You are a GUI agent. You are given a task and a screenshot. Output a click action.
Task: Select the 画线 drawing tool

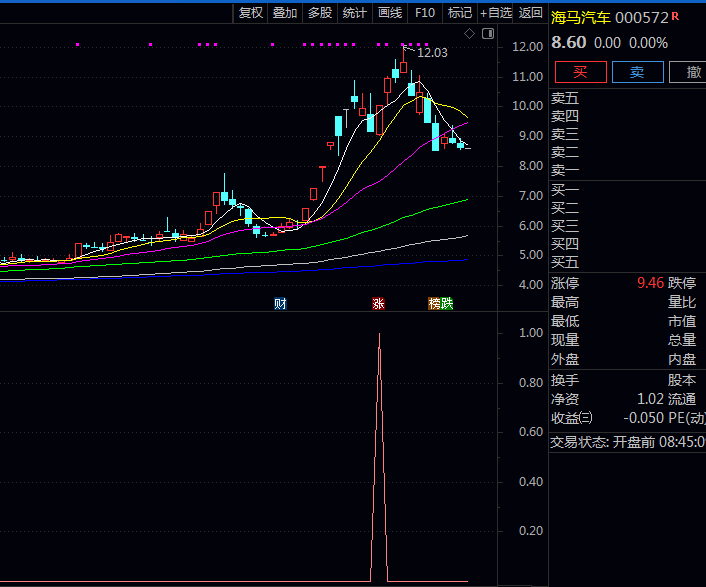click(x=390, y=13)
